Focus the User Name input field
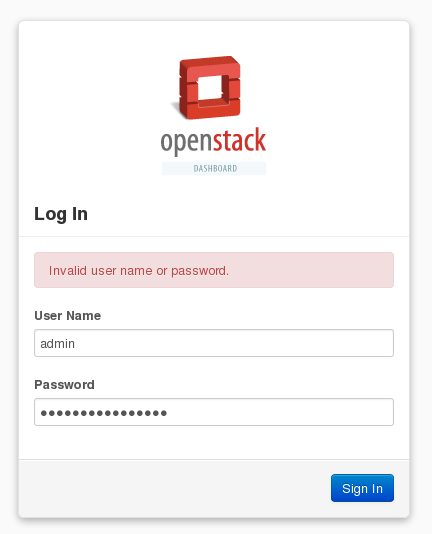The image size is (432, 534). [x=214, y=343]
